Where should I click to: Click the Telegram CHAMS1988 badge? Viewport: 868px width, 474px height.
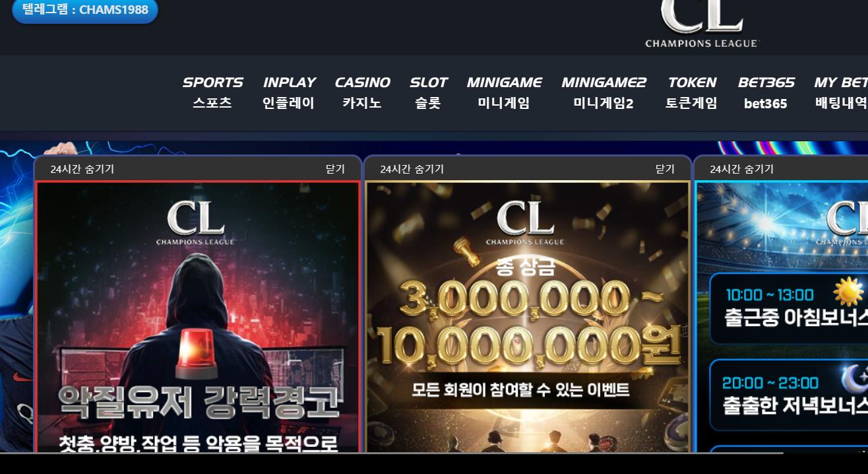(85, 11)
